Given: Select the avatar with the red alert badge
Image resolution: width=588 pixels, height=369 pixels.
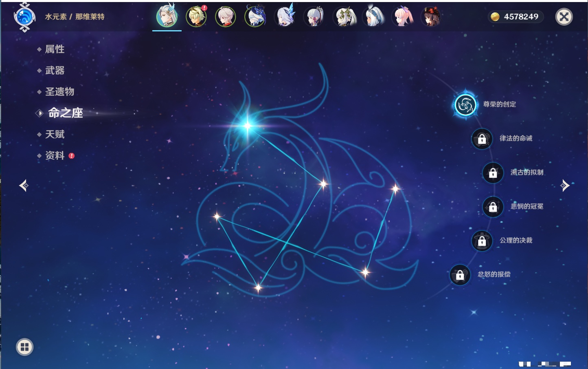Looking at the screenshot, I should coord(196,17).
